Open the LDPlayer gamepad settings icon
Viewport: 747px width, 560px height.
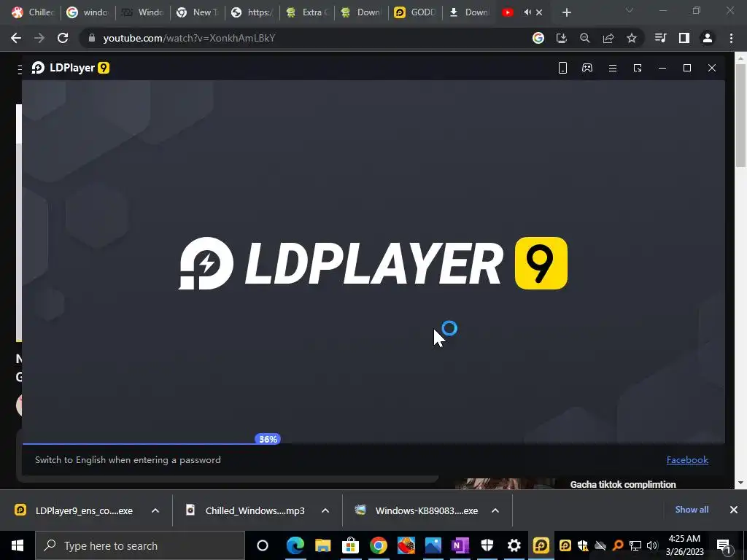(x=587, y=68)
